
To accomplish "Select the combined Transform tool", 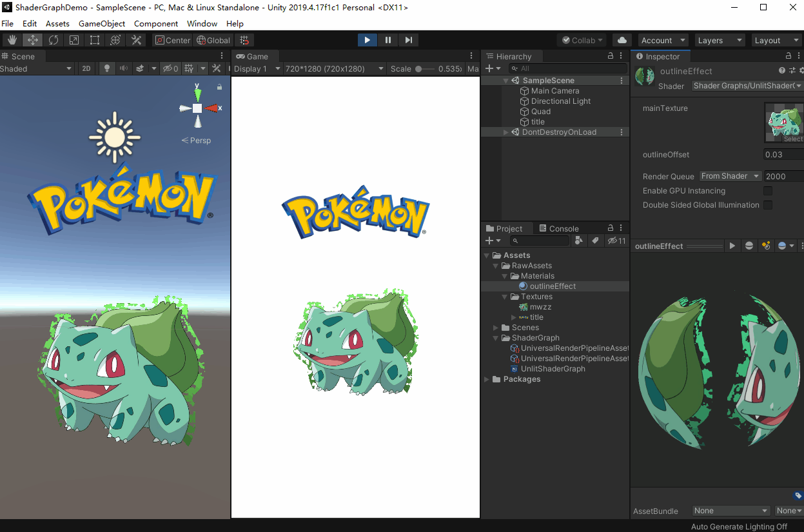I will [x=115, y=40].
